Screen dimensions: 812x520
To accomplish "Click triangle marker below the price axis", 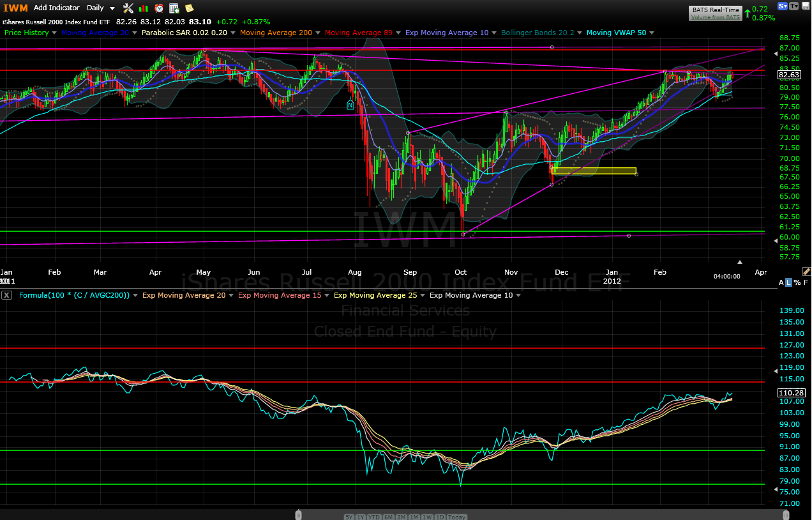I will tap(740, 262).
